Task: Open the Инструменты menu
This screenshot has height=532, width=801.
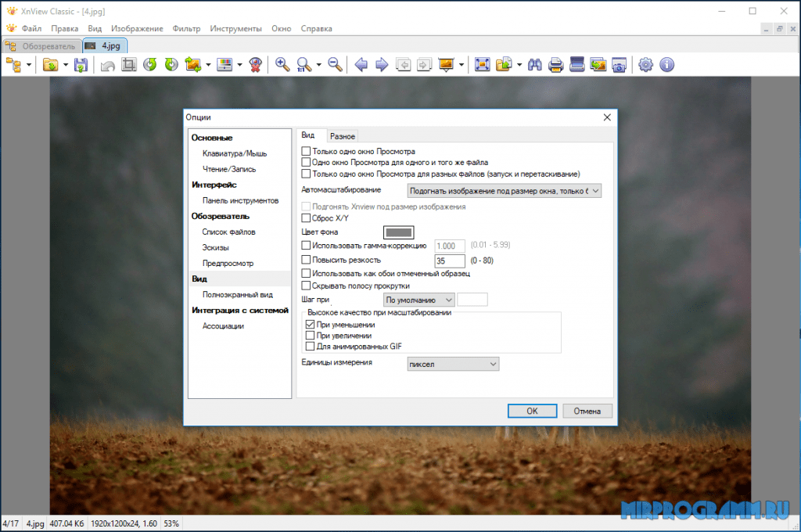Action: pyautogui.click(x=235, y=29)
